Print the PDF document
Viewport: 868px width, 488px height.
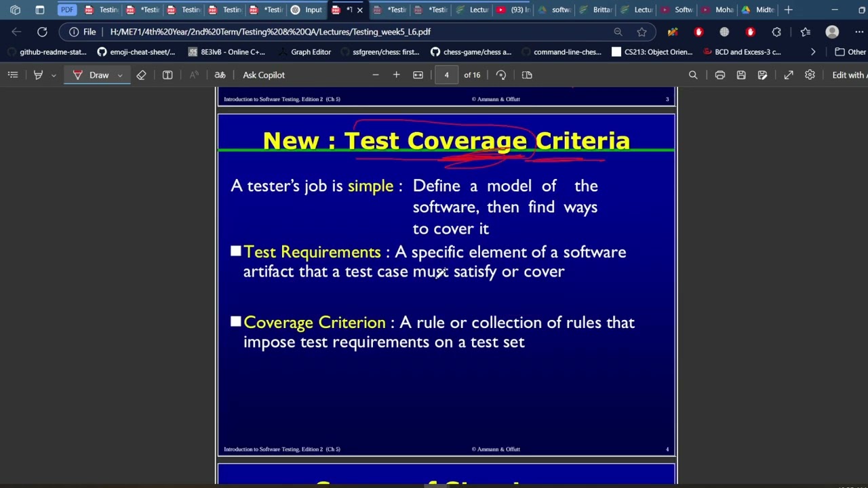point(720,75)
